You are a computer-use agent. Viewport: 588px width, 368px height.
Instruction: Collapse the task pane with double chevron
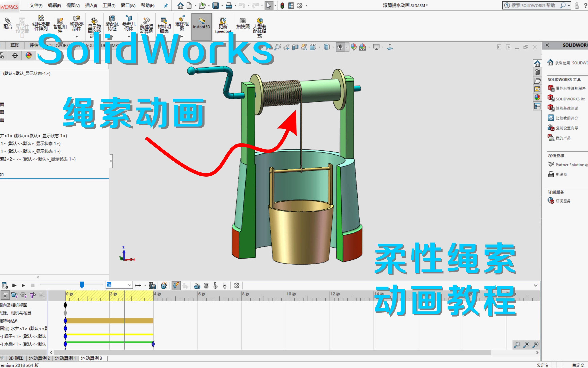tap(547, 45)
